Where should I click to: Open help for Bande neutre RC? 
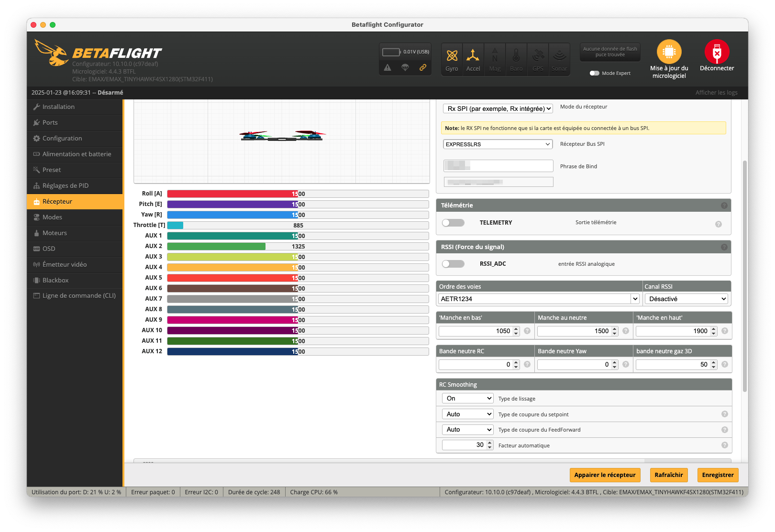point(527,364)
